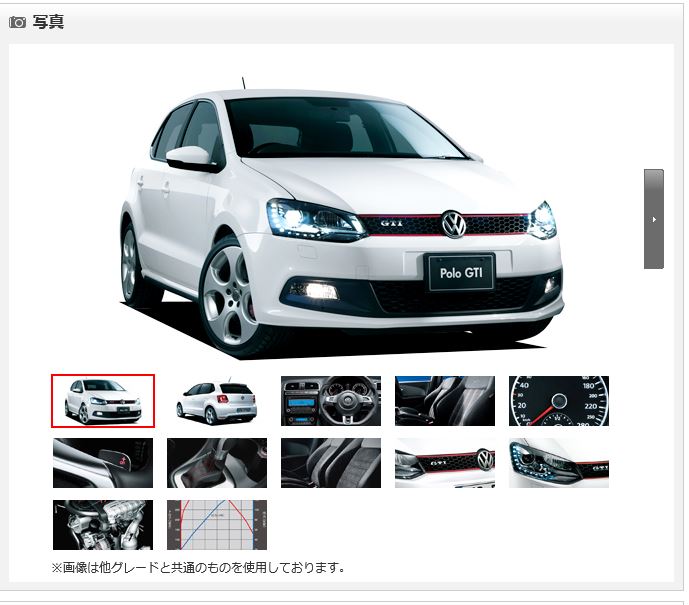Click the camera icon beside 写真
Image resolution: width=689 pixels, height=605 pixels.
(18, 22)
